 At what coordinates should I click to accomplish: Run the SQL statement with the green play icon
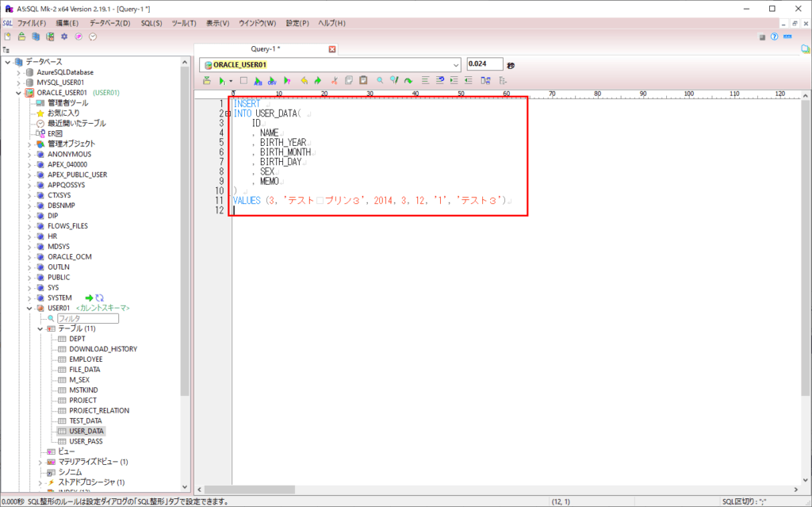(223, 80)
